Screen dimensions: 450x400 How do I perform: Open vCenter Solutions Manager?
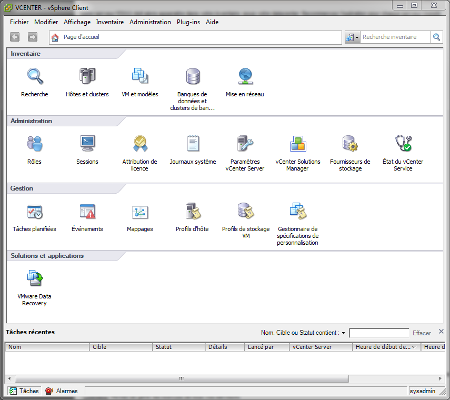298,144
